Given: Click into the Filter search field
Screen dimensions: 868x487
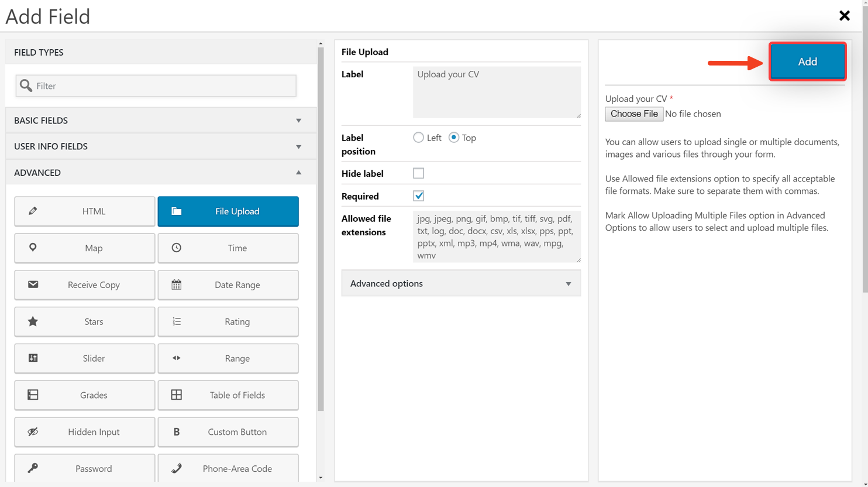Looking at the screenshot, I should 156,85.
